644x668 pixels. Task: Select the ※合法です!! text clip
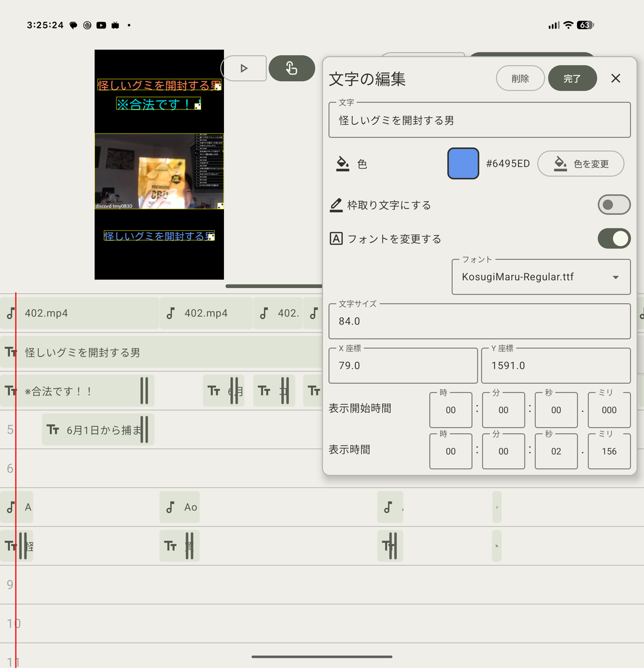77,390
